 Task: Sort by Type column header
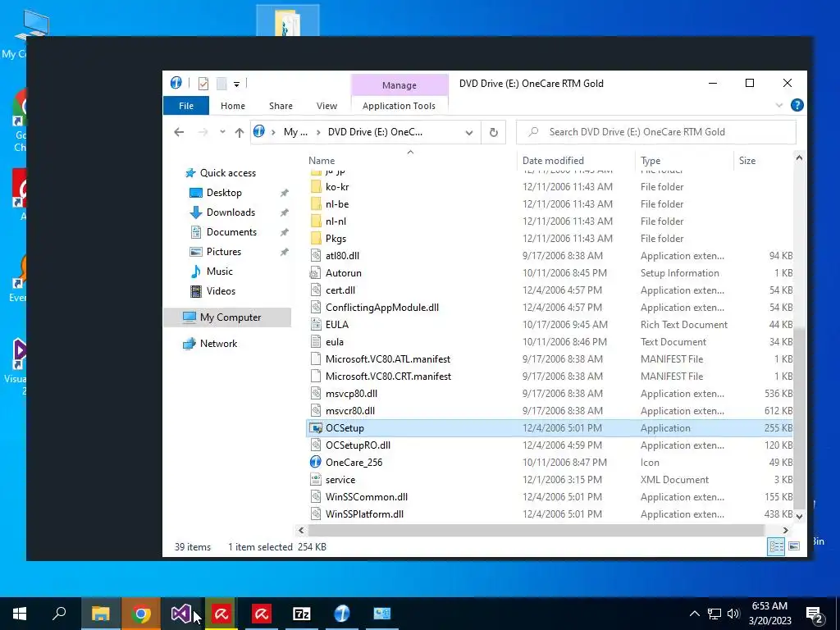[651, 160]
